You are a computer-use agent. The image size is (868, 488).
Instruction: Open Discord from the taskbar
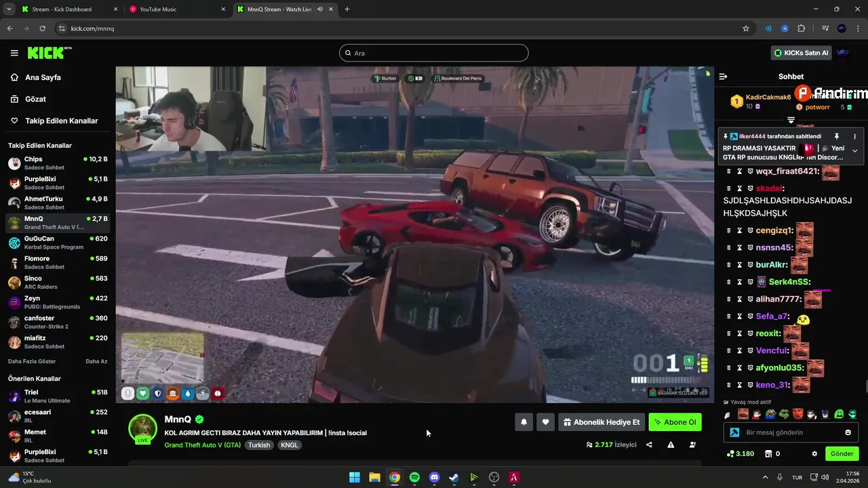click(x=434, y=477)
